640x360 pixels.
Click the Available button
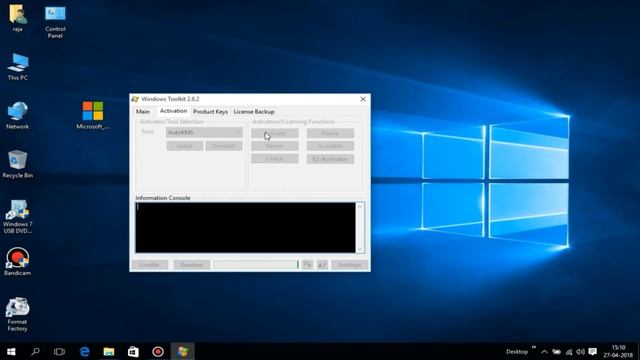coord(330,146)
